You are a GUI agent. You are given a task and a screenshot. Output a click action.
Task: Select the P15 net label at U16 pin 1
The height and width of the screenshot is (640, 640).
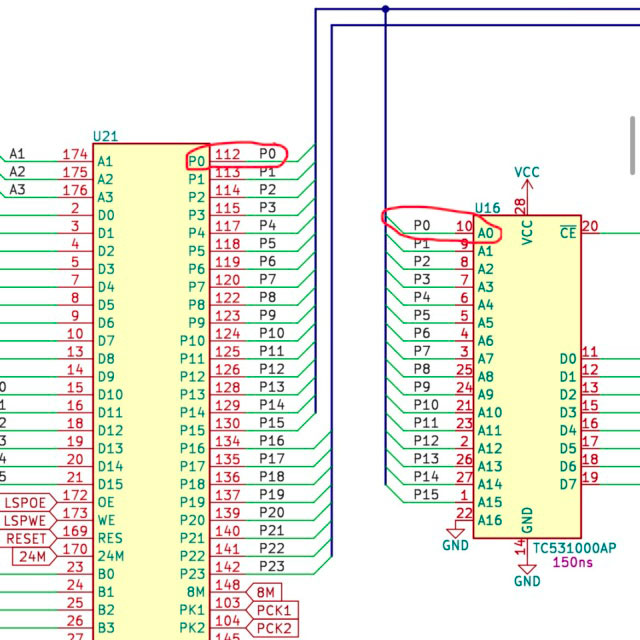[426, 494]
